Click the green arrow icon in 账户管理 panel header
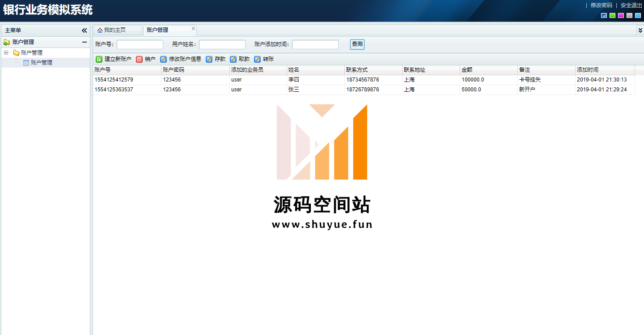Viewport: 644px width, 335px height. click(7, 42)
